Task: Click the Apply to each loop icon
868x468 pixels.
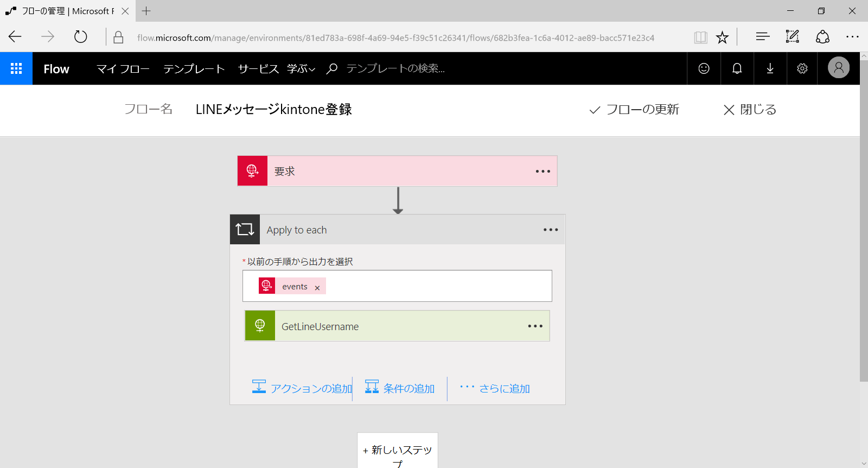Action: pyautogui.click(x=245, y=230)
